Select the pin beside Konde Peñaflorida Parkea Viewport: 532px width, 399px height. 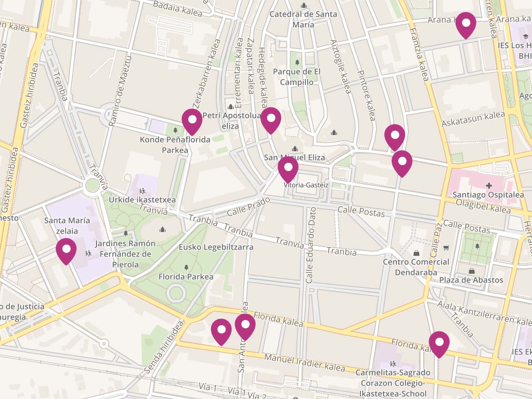[192, 121]
